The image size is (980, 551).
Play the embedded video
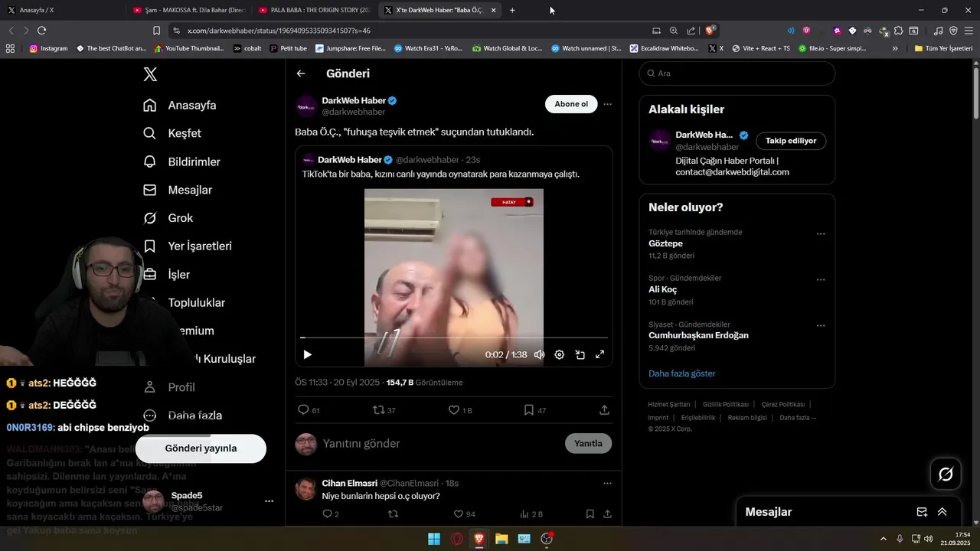click(x=307, y=354)
